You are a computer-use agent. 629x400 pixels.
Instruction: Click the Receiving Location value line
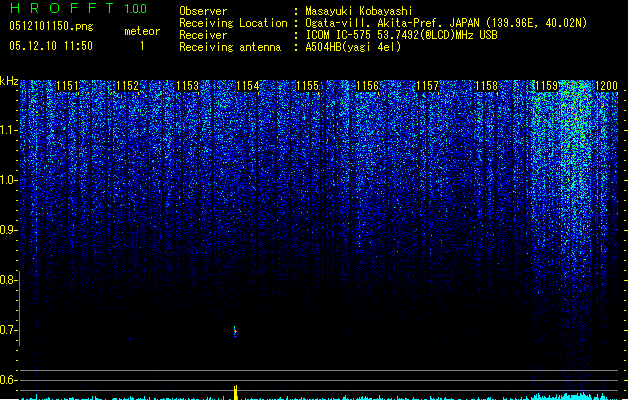point(446,23)
